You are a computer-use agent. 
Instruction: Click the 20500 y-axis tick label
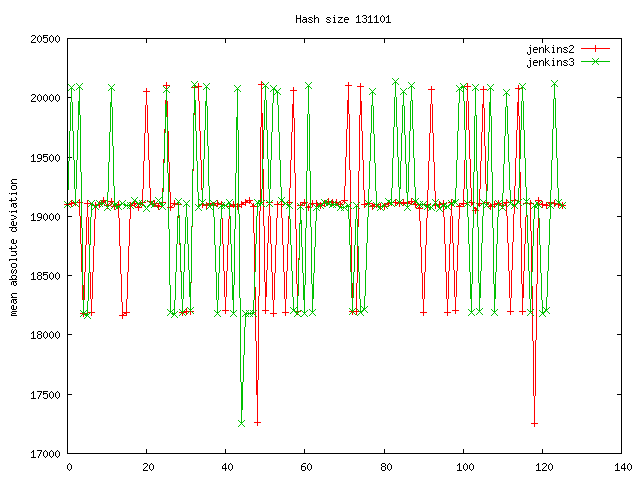(45, 39)
